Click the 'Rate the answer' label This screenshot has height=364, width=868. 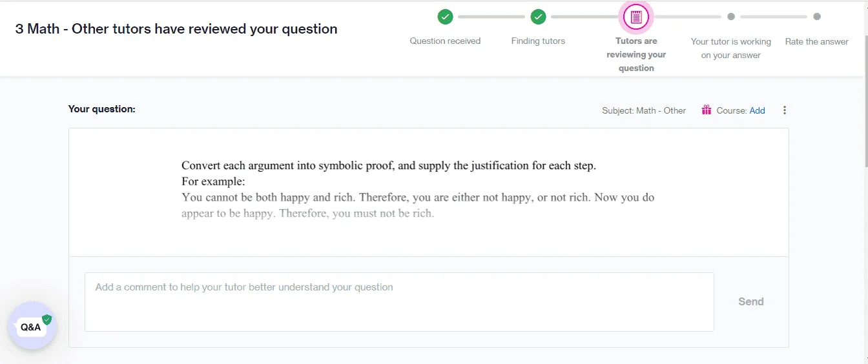817,41
